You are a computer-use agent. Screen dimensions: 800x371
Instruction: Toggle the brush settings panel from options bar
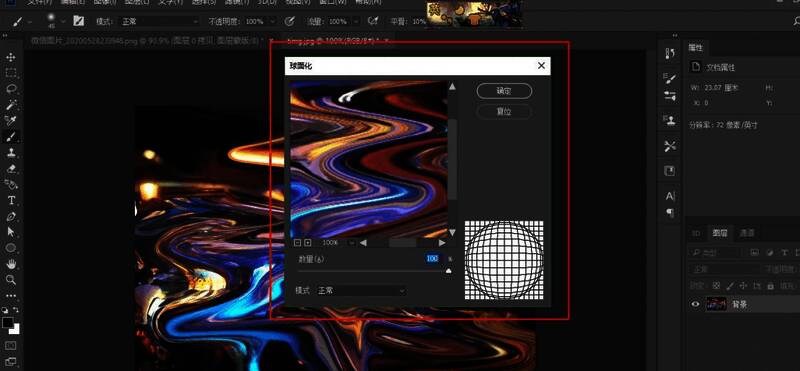pos(79,21)
